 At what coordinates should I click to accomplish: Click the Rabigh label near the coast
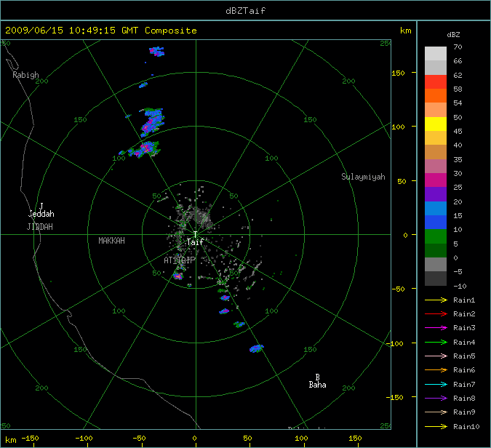(25, 75)
